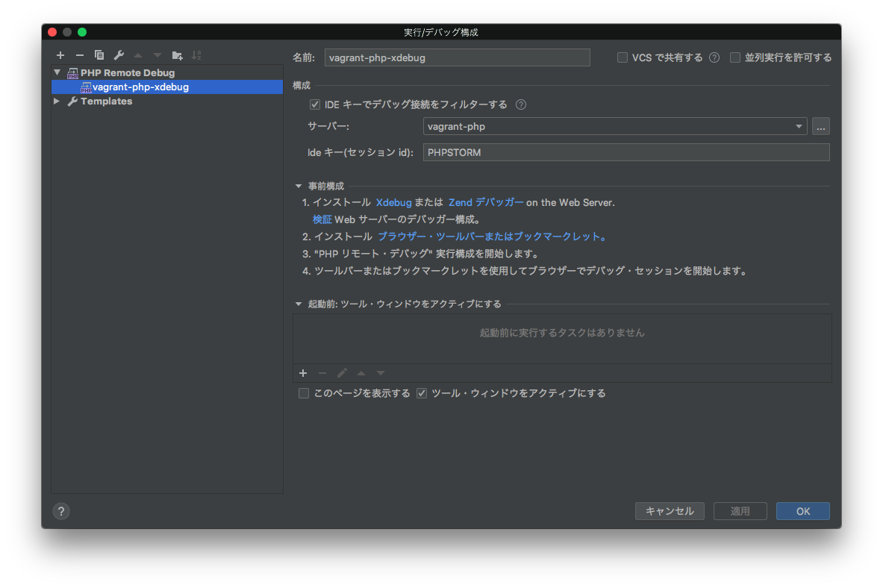
Task: Collapse PHP Remote Debug tree node
Action: coord(57,72)
